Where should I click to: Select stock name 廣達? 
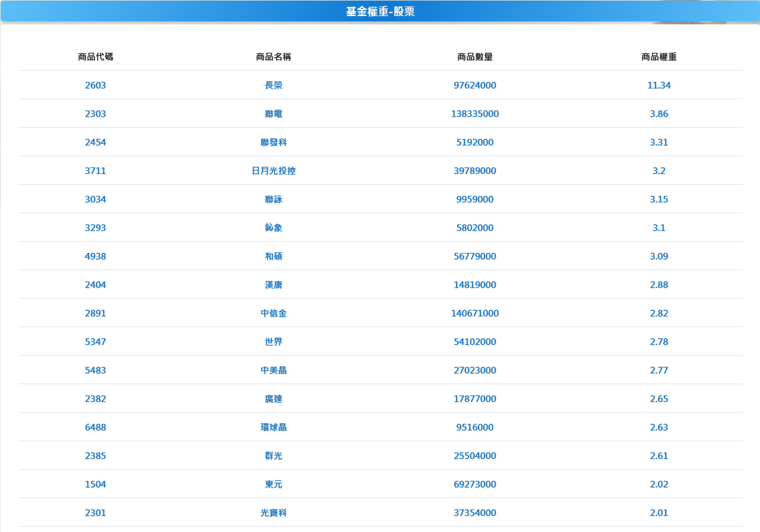point(274,399)
